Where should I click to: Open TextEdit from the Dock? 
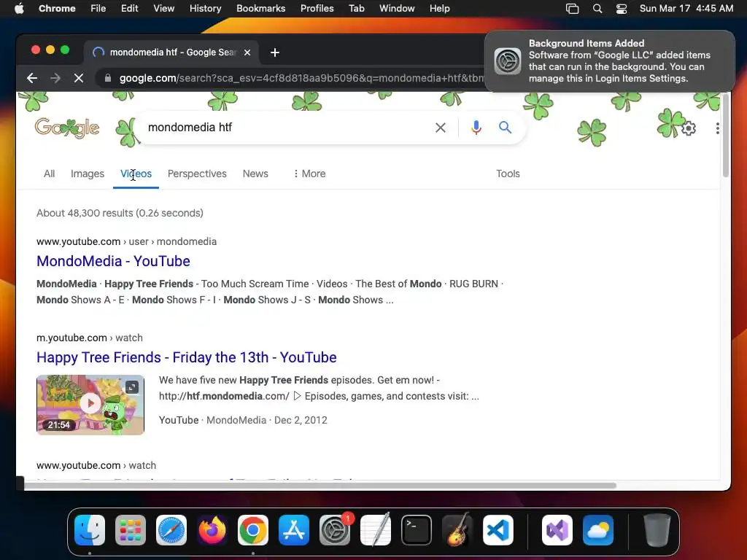pos(376,530)
